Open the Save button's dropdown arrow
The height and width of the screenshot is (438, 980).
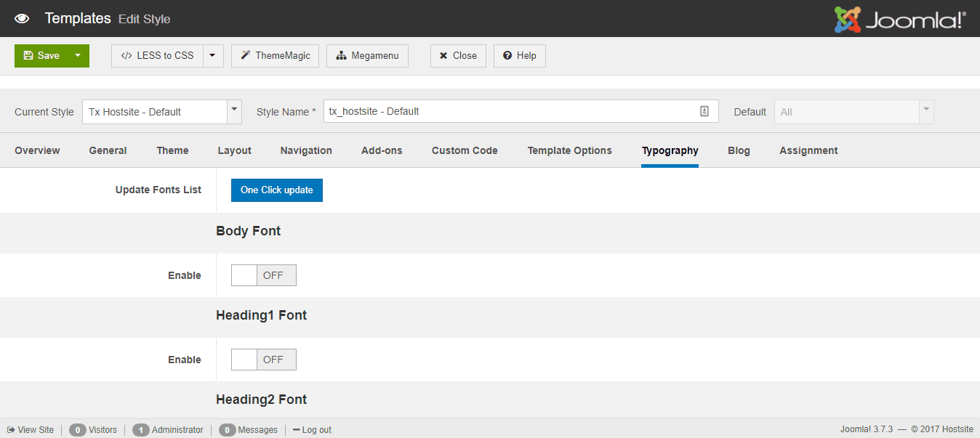coord(77,55)
